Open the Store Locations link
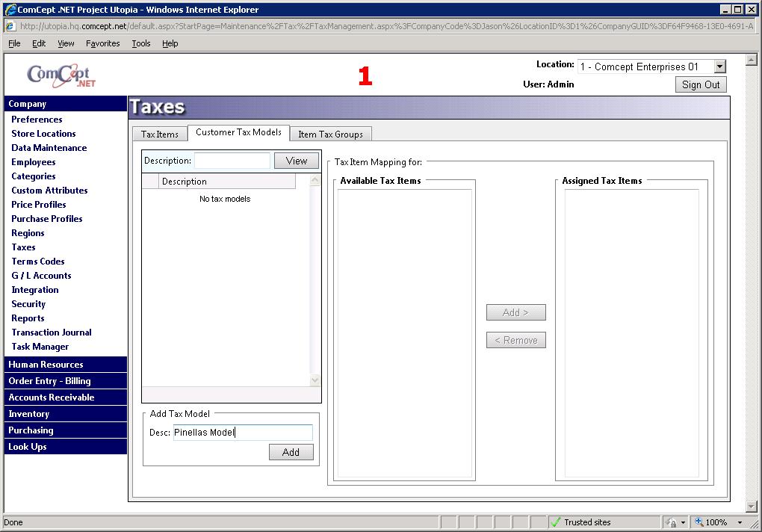 [43, 134]
